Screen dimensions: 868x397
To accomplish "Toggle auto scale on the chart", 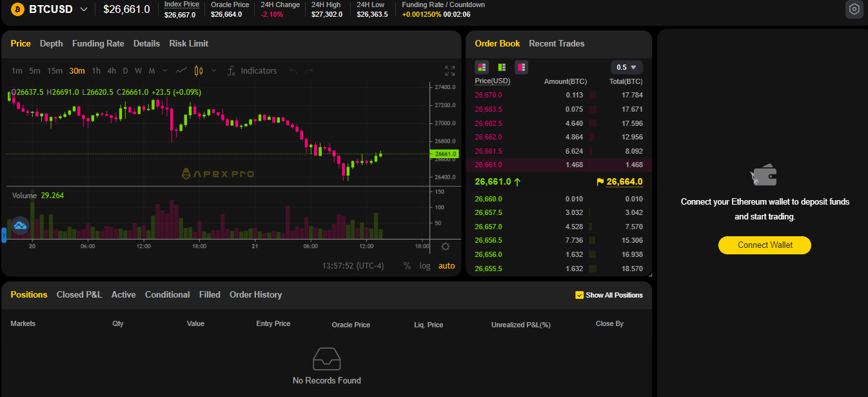I will click(x=446, y=265).
